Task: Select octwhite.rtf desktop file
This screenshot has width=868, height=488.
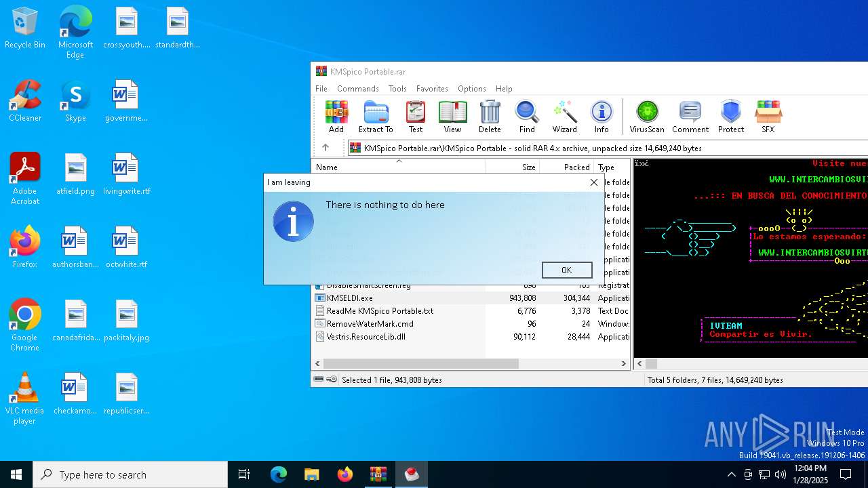Action: click(x=126, y=247)
